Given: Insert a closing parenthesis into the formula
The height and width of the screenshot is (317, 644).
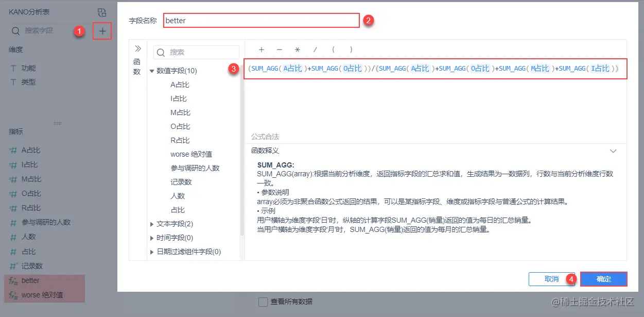Looking at the screenshot, I should [351, 49].
